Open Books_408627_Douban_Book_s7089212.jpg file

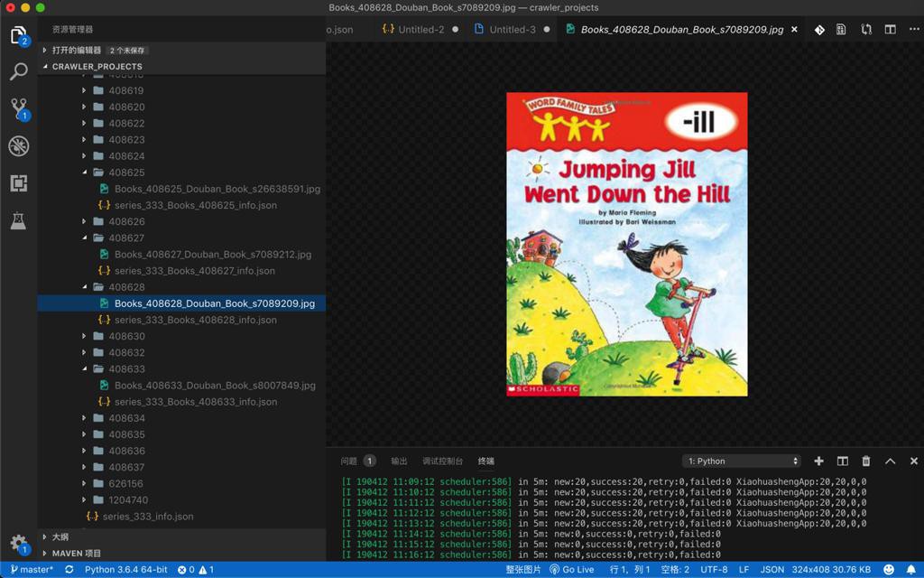[x=213, y=254]
